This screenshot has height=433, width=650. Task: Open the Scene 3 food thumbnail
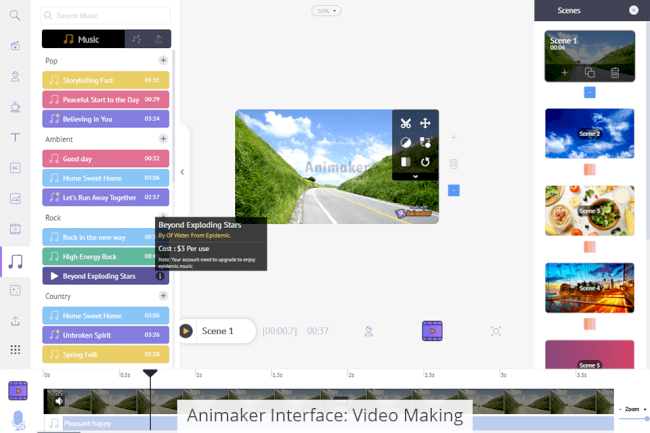pyautogui.click(x=589, y=210)
